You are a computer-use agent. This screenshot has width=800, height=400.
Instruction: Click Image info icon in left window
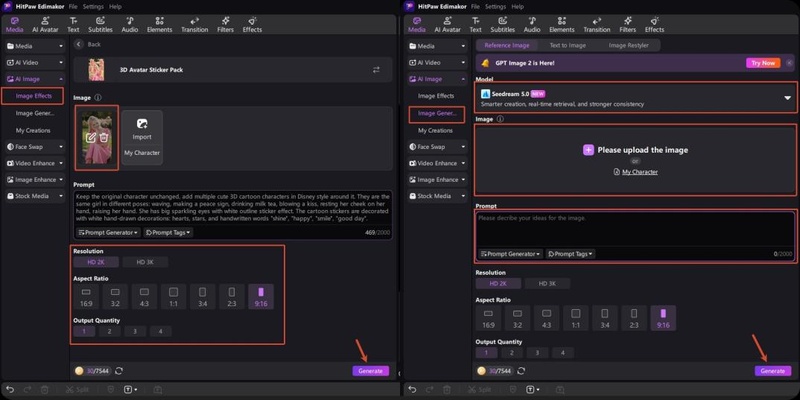(98, 97)
